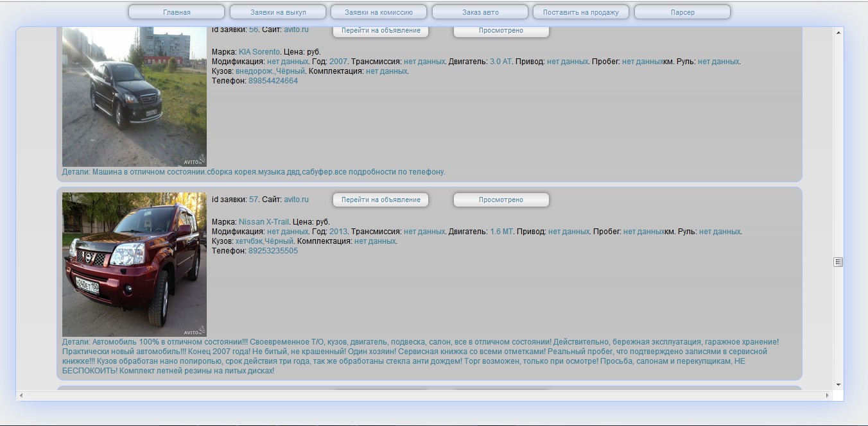868x426 pixels.
Task: Click phone number 89854424664
Action: coord(273,81)
